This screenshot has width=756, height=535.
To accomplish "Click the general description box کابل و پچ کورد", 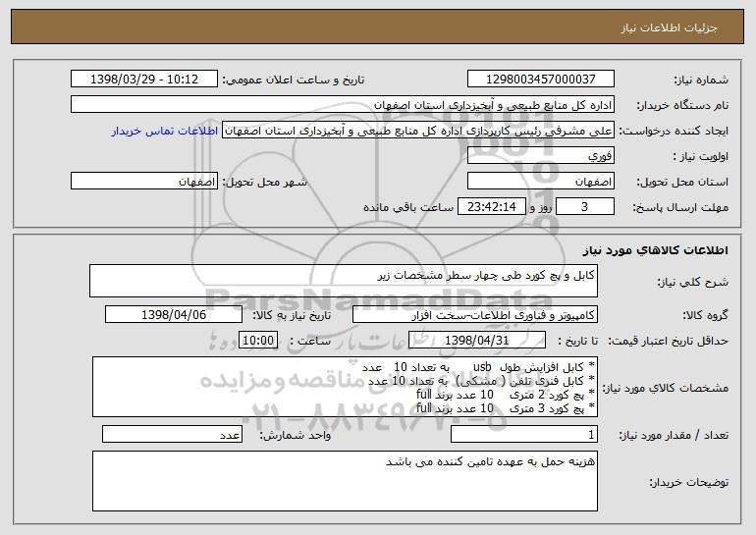I will point(344,281).
